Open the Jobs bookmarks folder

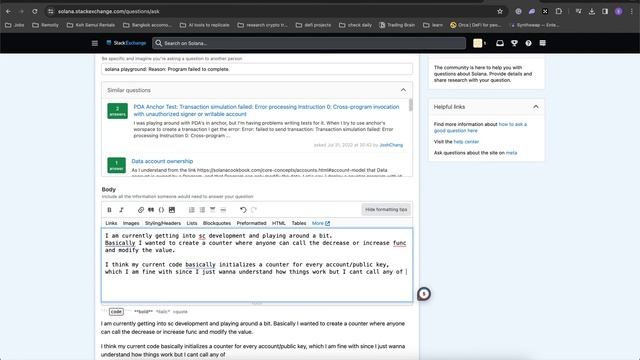[x=14, y=25]
